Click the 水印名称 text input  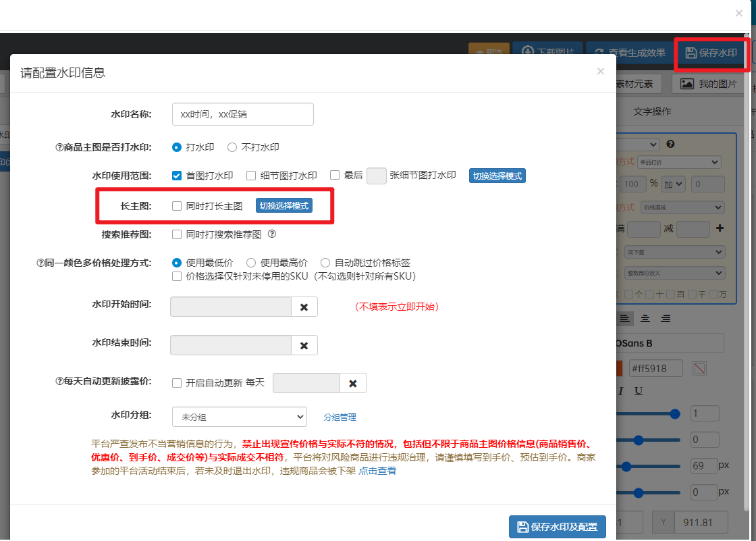pos(243,114)
